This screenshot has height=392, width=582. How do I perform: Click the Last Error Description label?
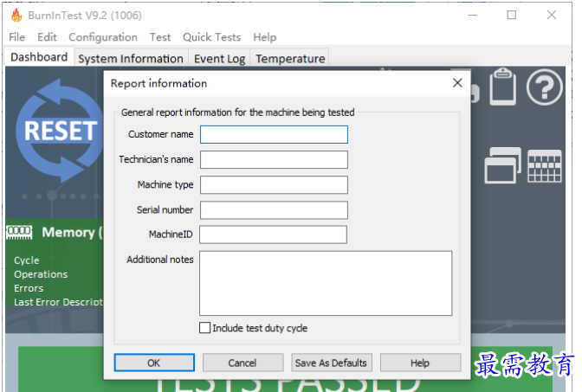pos(58,302)
